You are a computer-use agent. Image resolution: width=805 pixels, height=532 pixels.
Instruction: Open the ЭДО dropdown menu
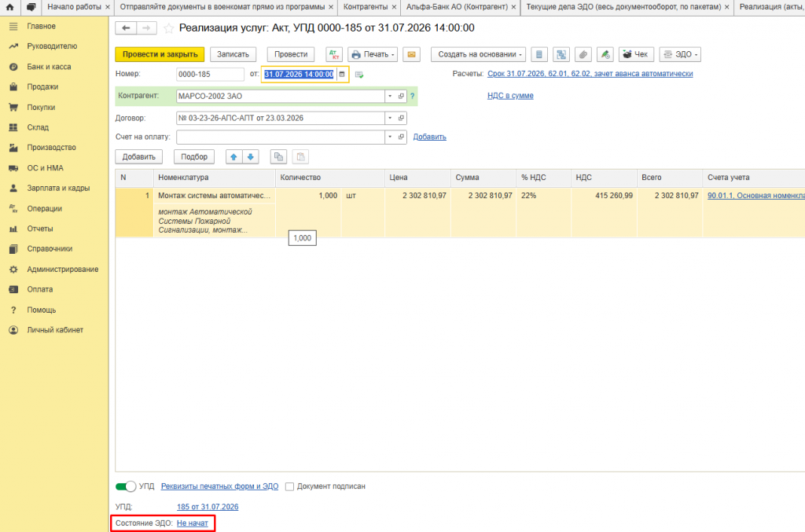[680, 54]
